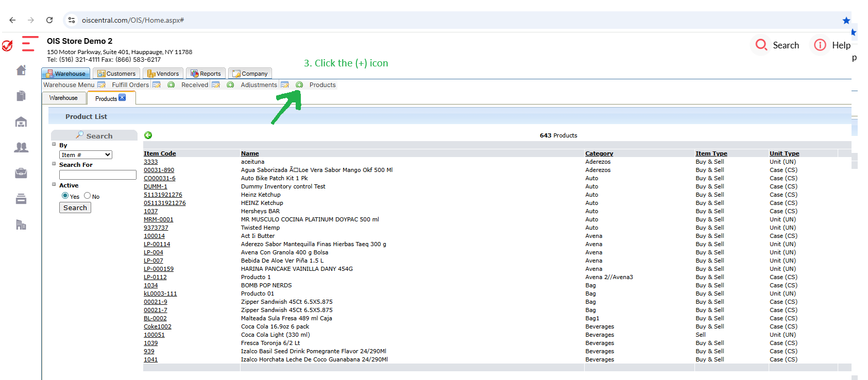Click the 'Twisted Hemp' name cell
This screenshot has height=380, width=868.
coord(261,228)
